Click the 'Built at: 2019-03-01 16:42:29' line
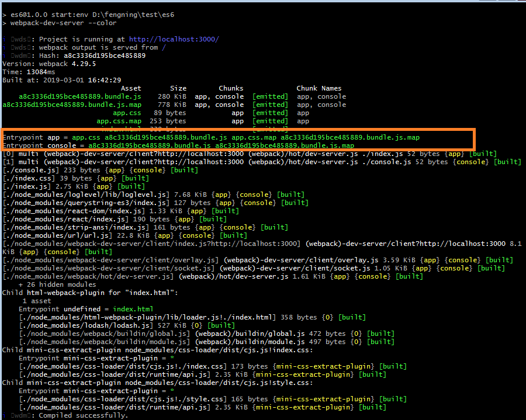 (x=62, y=80)
